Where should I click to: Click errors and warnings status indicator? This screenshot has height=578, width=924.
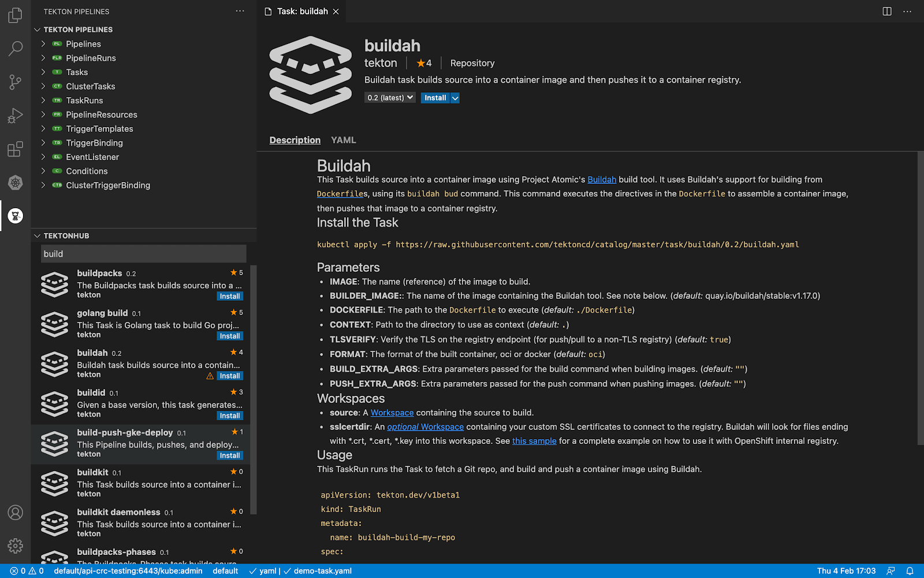(x=27, y=571)
